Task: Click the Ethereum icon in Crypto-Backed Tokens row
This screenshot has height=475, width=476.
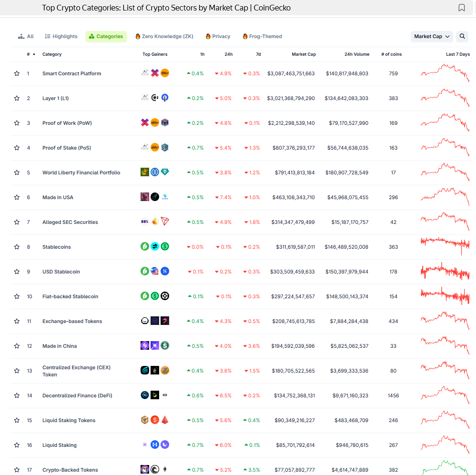Action: pos(165,470)
